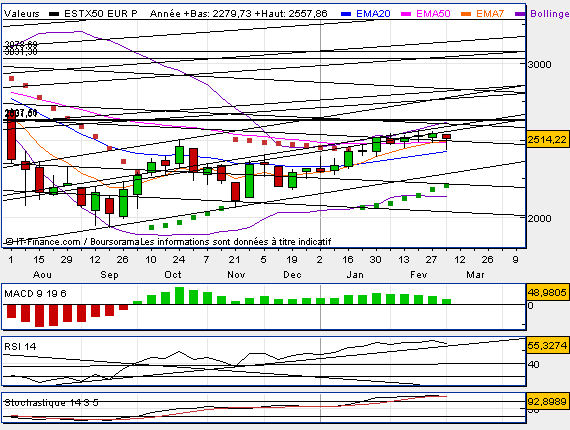
Task: Click the Oct month label
Action: click(x=173, y=274)
